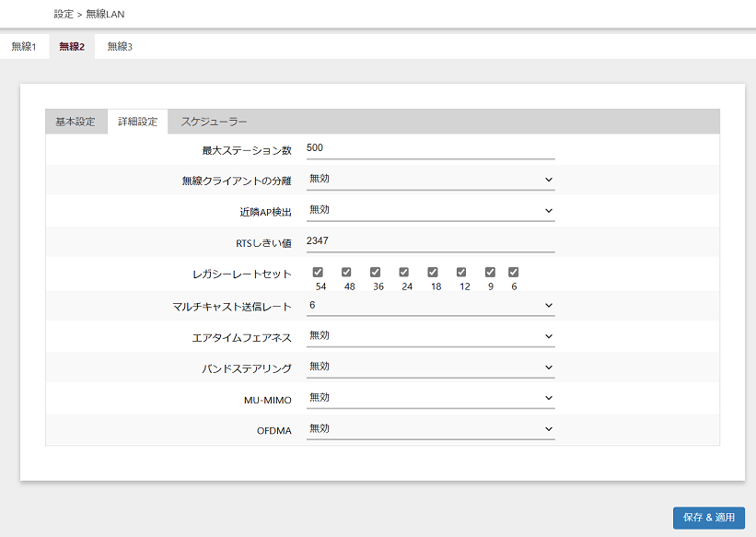Uncheck legacy rate 54 checkbox

(x=318, y=272)
